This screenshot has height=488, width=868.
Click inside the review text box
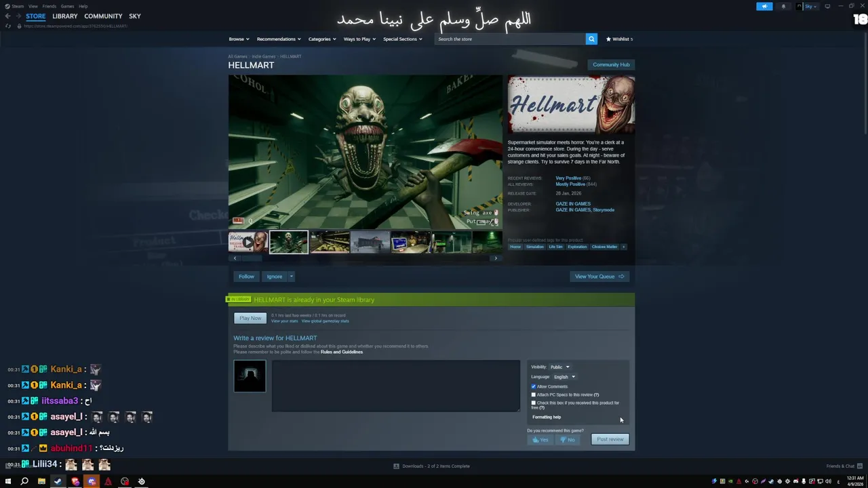coord(396,386)
